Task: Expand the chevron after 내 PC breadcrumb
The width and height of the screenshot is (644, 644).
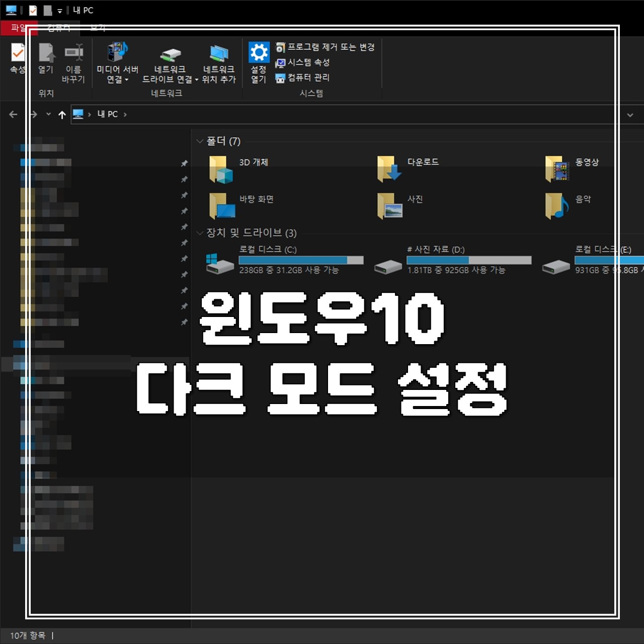Action: pyautogui.click(x=125, y=115)
